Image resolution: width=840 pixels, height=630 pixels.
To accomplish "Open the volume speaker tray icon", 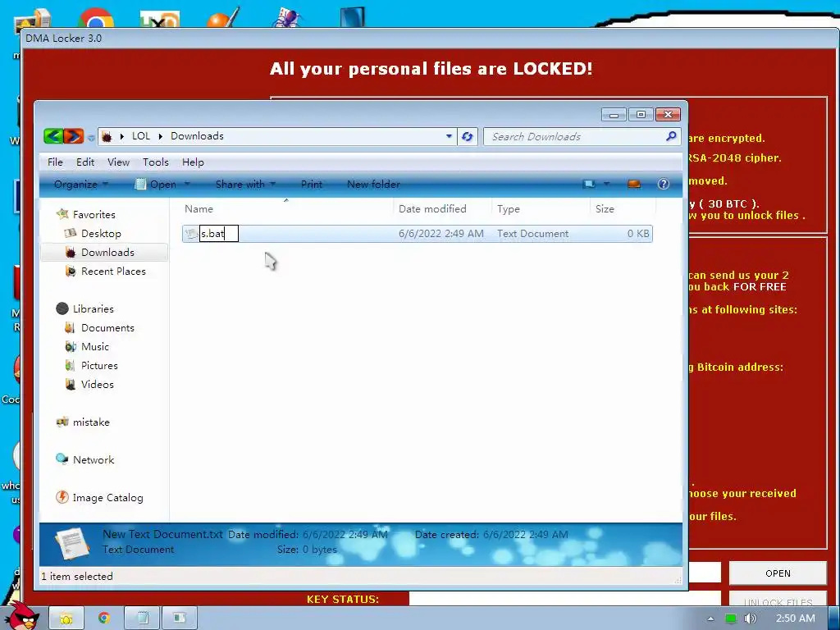I will (750, 619).
